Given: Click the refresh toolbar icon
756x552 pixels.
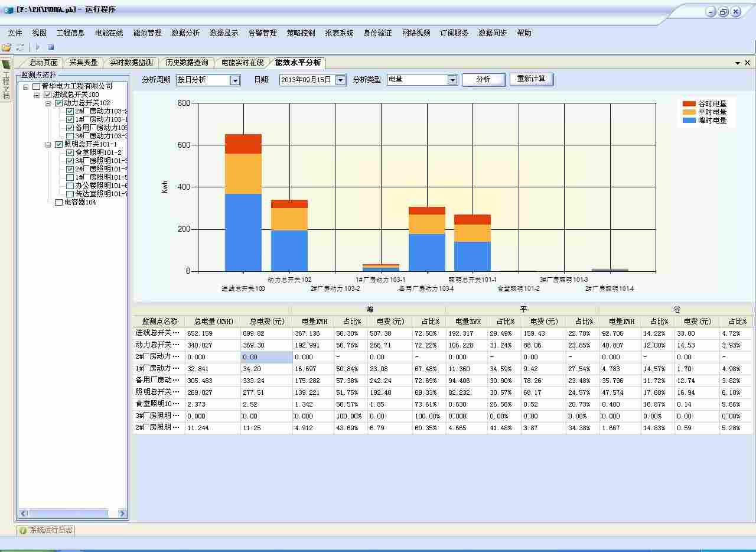Looking at the screenshot, I should (x=21, y=47).
